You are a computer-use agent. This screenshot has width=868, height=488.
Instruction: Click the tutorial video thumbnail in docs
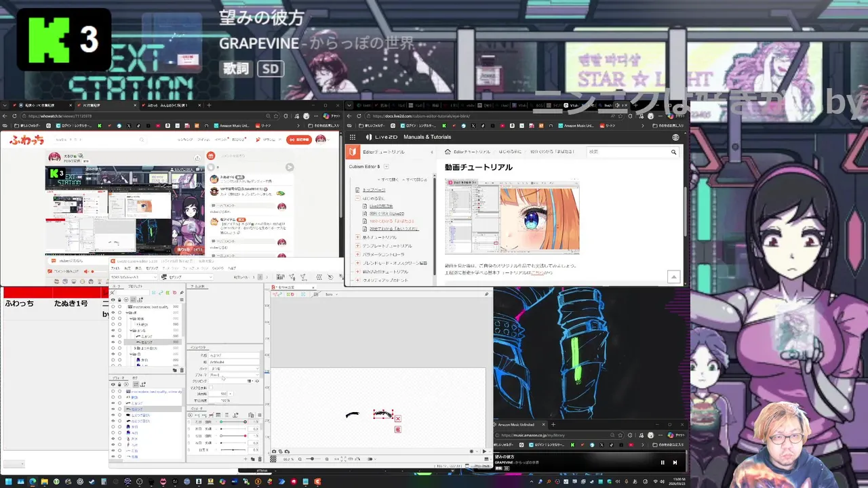[x=512, y=216]
